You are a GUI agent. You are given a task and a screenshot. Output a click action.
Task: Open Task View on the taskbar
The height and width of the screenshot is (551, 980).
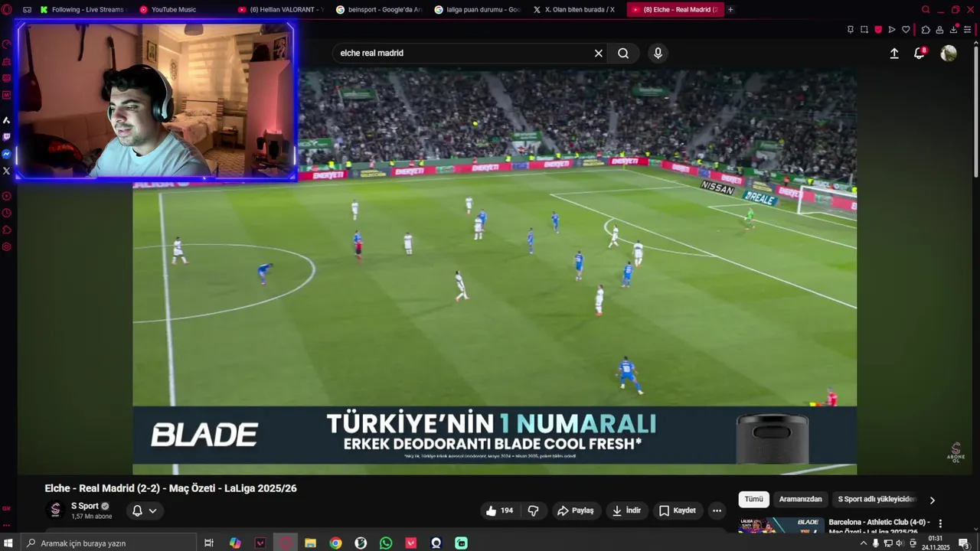click(208, 543)
